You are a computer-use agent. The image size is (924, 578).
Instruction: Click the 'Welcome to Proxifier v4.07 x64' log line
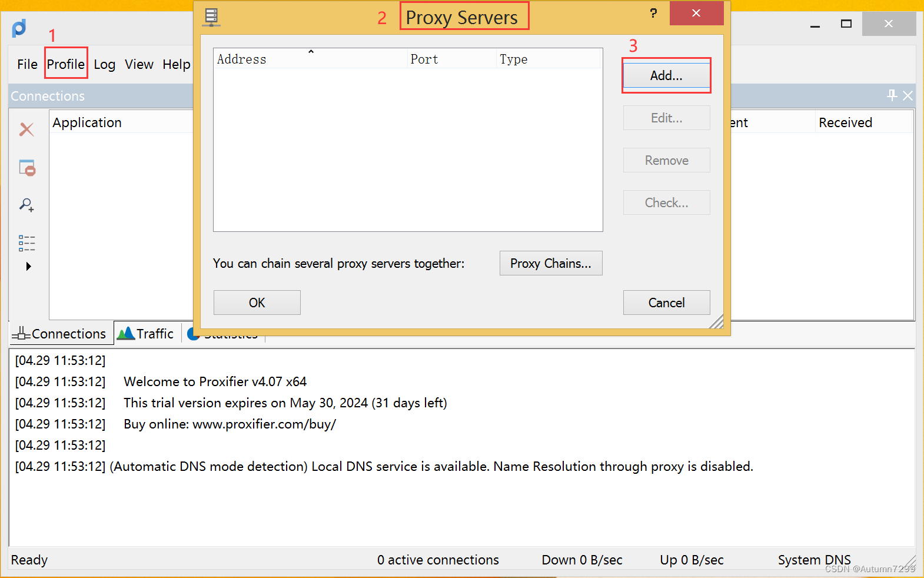click(x=215, y=381)
